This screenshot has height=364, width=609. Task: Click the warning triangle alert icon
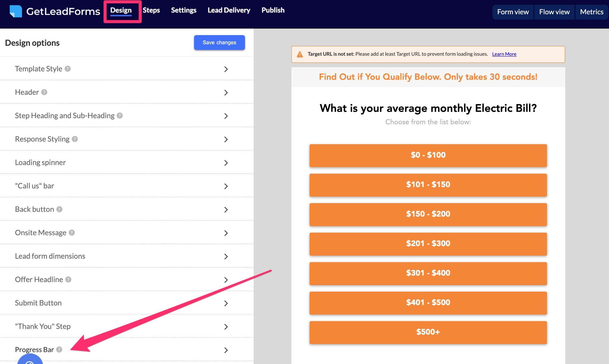click(300, 54)
